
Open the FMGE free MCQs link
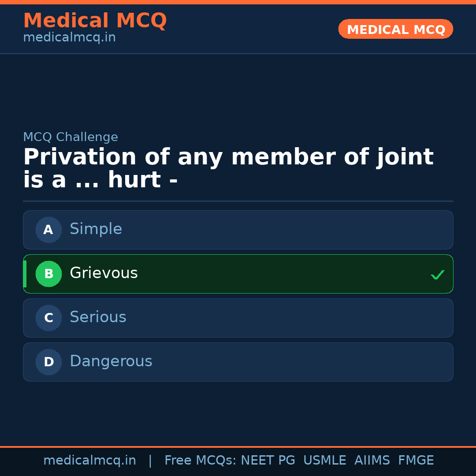pyautogui.click(x=416, y=460)
